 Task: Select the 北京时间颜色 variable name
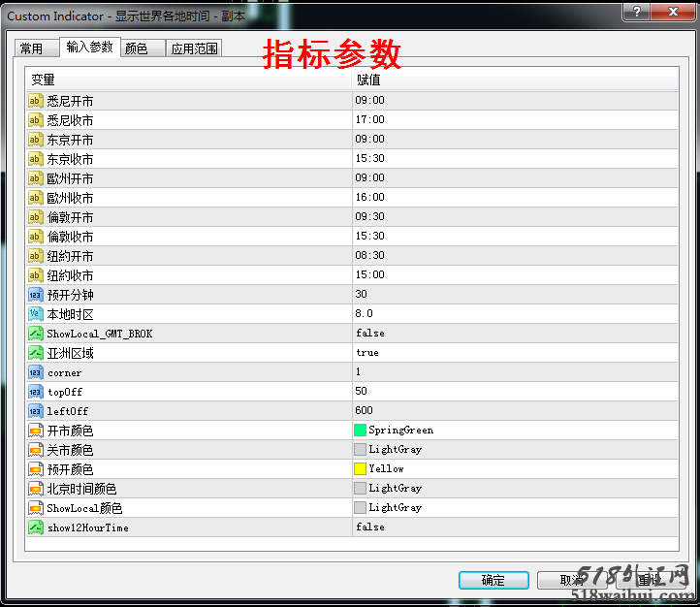coord(81,489)
